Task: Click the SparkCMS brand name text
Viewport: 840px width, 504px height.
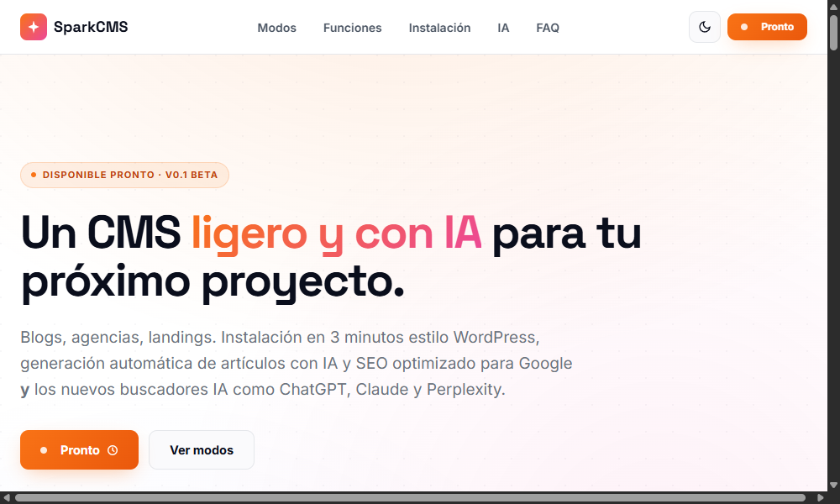Action: coord(91,27)
